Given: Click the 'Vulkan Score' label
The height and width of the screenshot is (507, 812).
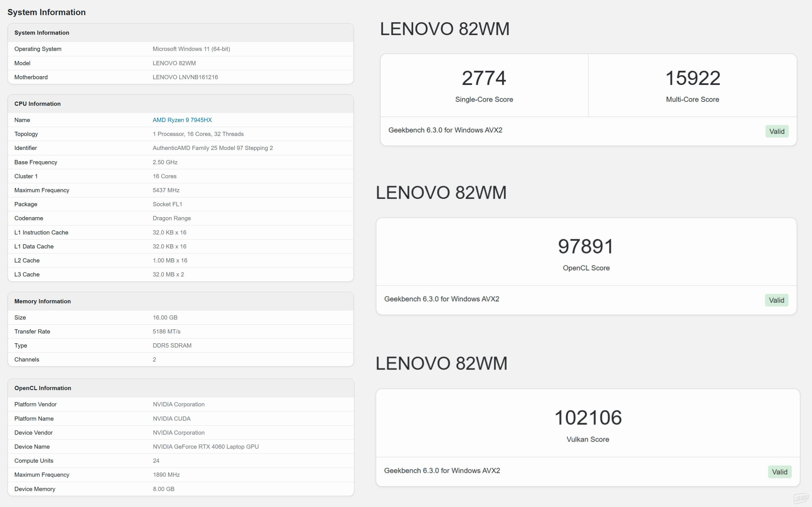Looking at the screenshot, I should 588,439.
